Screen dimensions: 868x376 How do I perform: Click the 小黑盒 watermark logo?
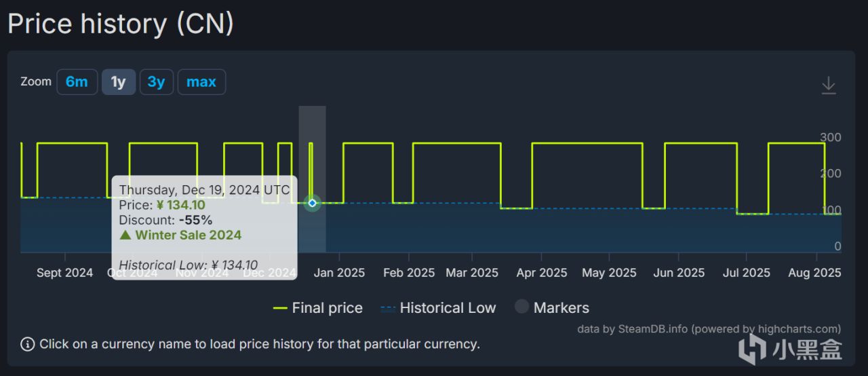point(790,349)
